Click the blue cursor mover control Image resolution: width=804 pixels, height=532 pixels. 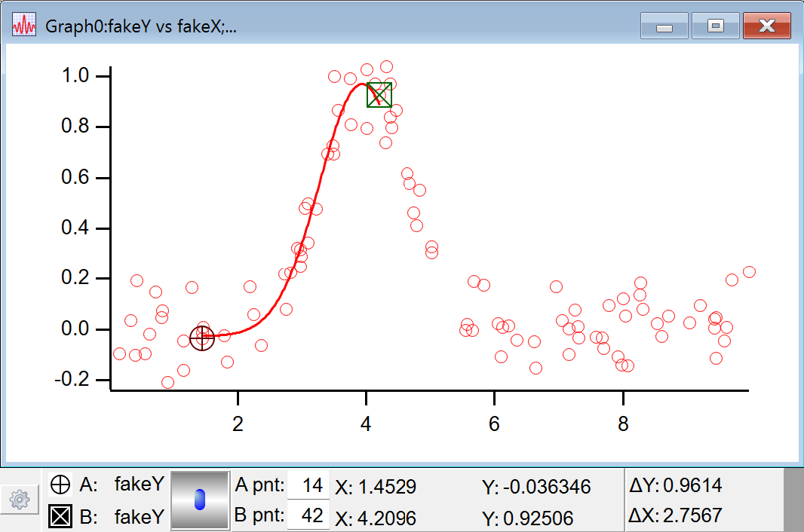200,500
